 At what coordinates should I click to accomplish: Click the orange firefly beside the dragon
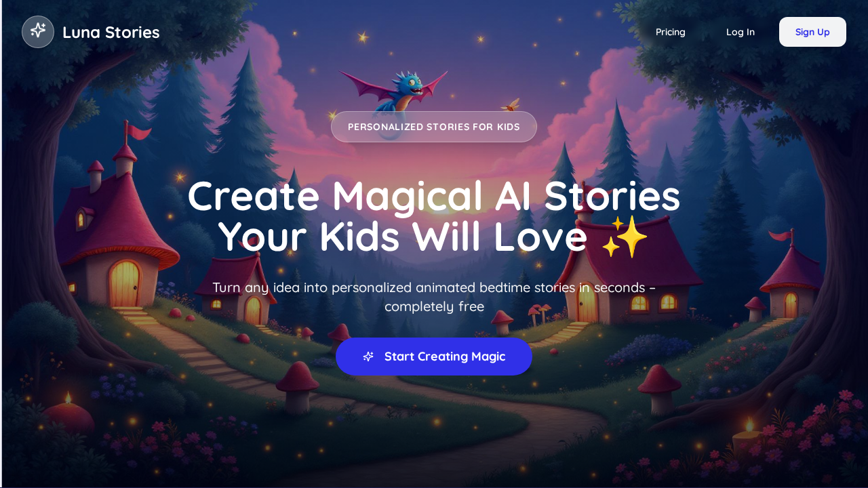511,105
